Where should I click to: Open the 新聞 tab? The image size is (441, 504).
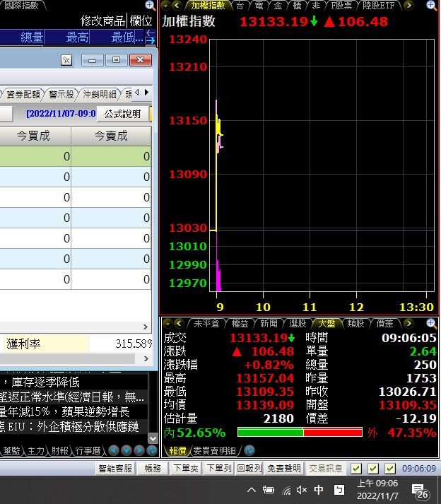coord(269,323)
